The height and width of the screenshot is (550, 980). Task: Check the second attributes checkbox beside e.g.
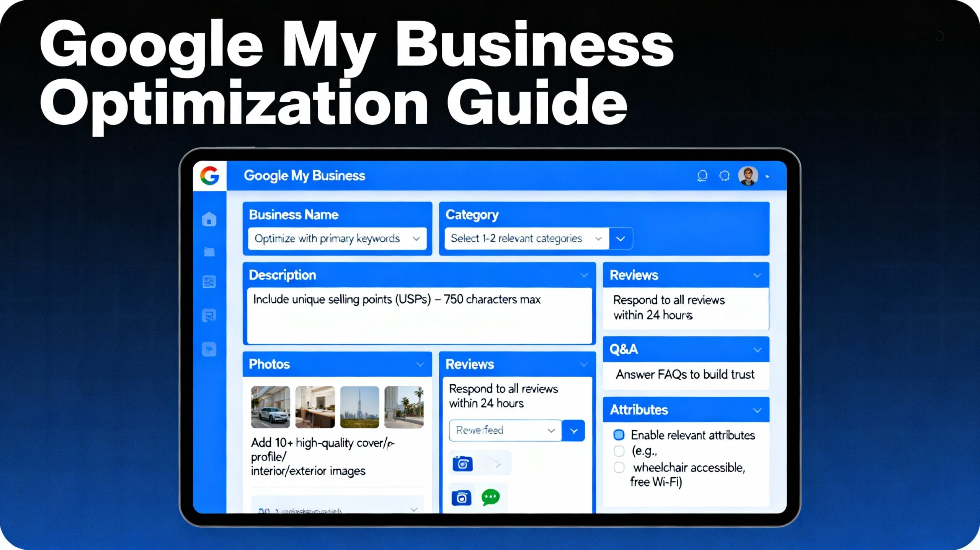point(619,451)
